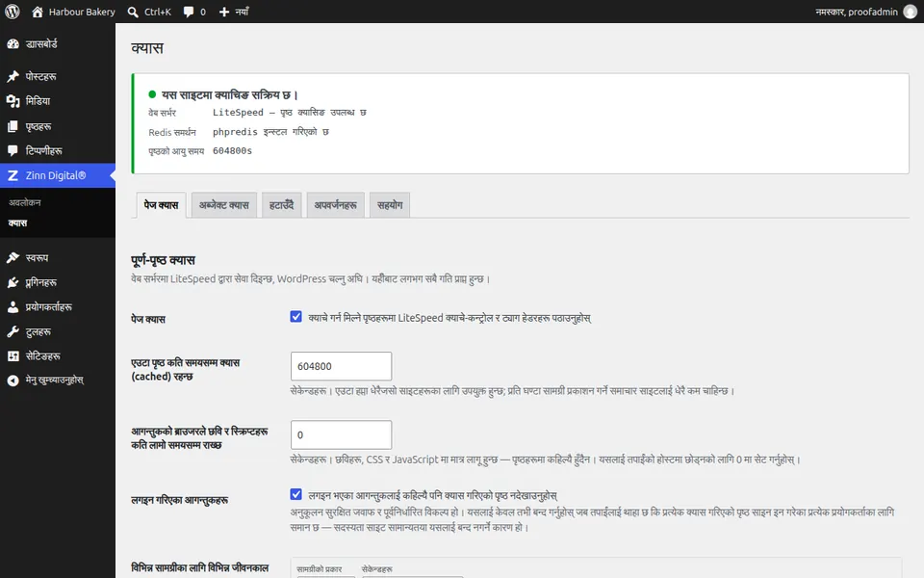Click the प्रयोगकर्ताहरू users icon
Viewport: 924px width, 578px height.
pyautogui.click(x=13, y=307)
